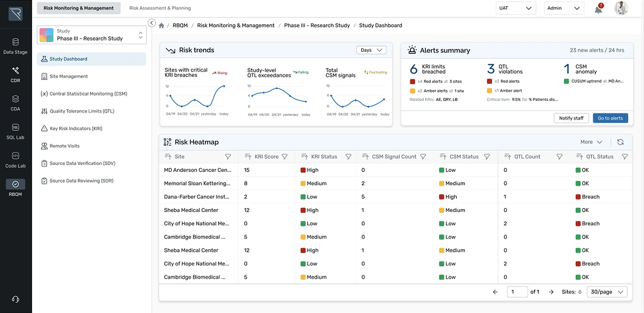Image resolution: width=644 pixels, height=313 pixels.
Task: Open the filter on KRI Score column
Action: tap(285, 157)
